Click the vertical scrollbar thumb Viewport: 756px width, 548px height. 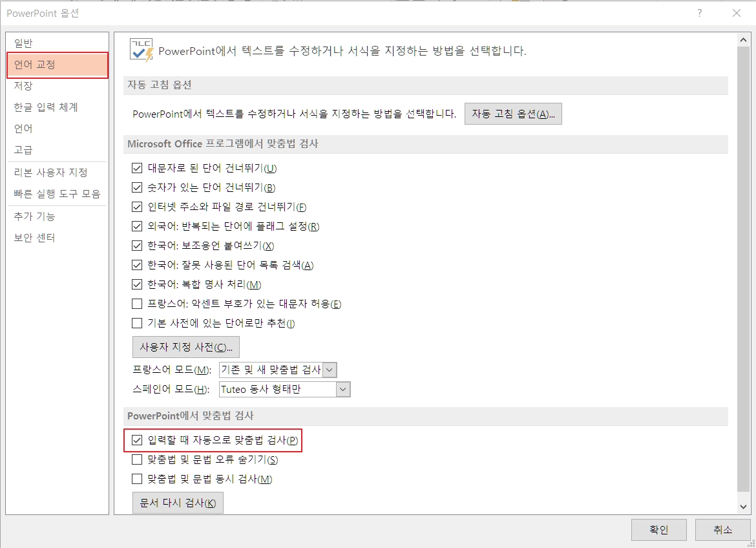(x=743, y=269)
